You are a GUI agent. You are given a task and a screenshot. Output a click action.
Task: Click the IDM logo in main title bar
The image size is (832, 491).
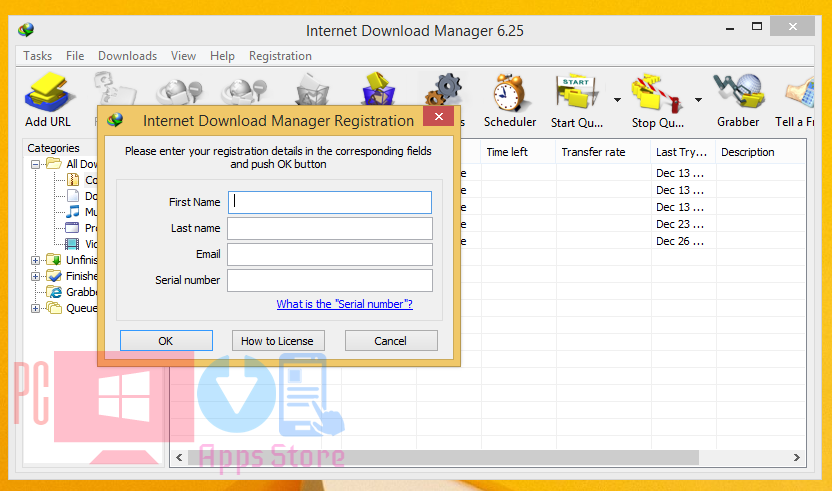click(x=26, y=29)
